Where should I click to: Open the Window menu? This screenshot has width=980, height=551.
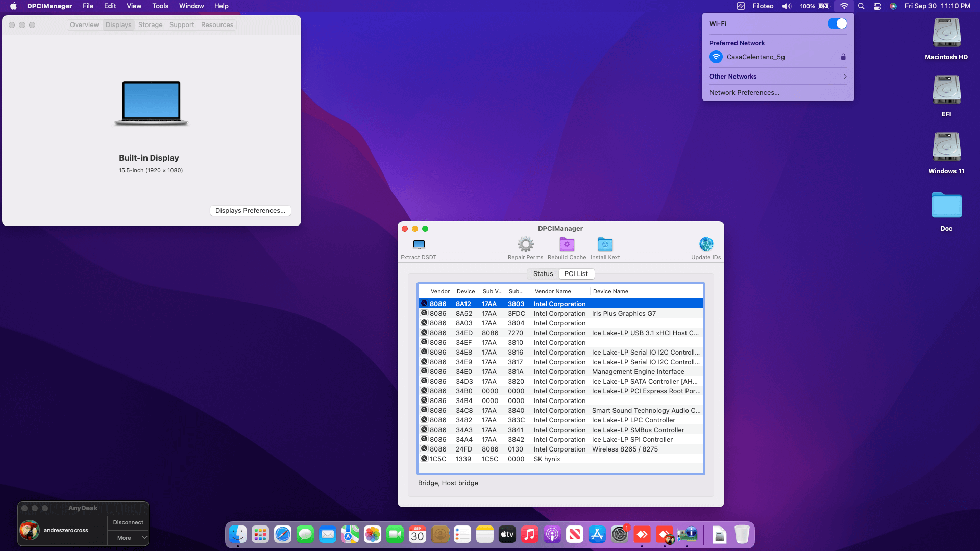coord(191,6)
